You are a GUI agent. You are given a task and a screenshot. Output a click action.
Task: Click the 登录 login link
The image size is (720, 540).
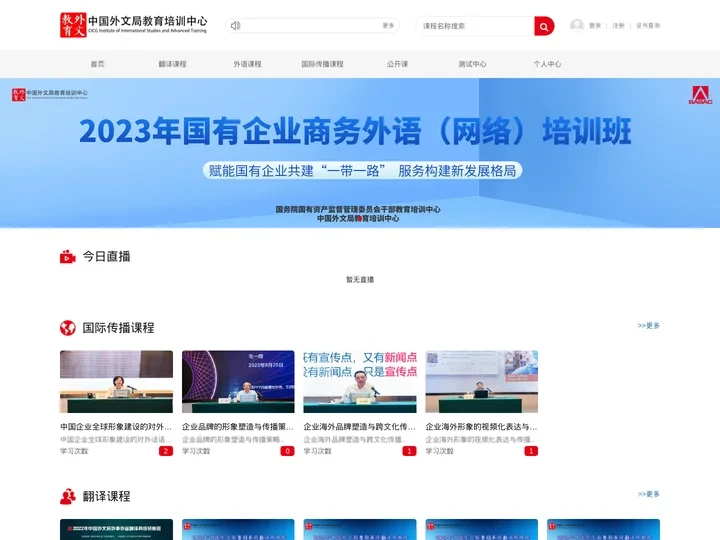pos(595,26)
